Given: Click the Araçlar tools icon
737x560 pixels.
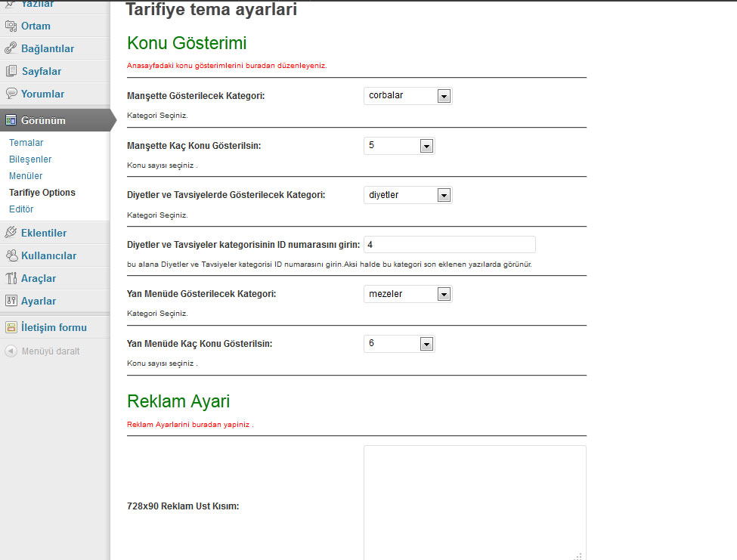Looking at the screenshot, I should click(x=11, y=278).
